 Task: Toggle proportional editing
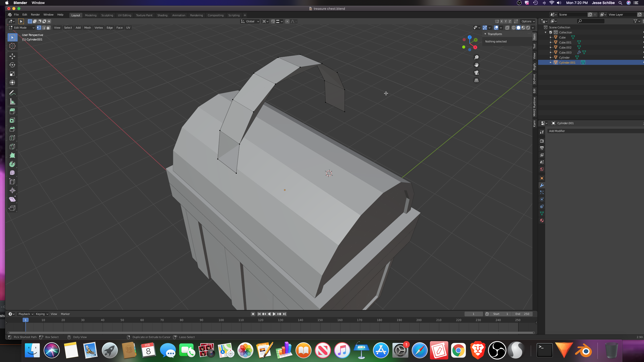(287, 21)
